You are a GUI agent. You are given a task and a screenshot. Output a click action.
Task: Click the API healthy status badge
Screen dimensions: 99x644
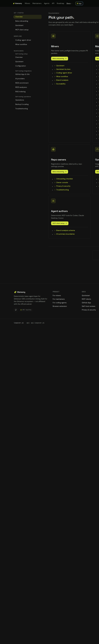26,310
